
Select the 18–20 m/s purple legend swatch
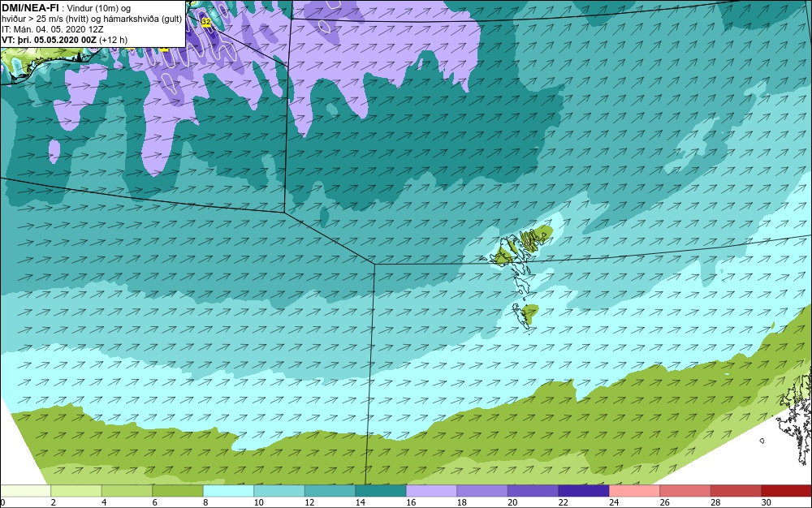tap(482, 491)
